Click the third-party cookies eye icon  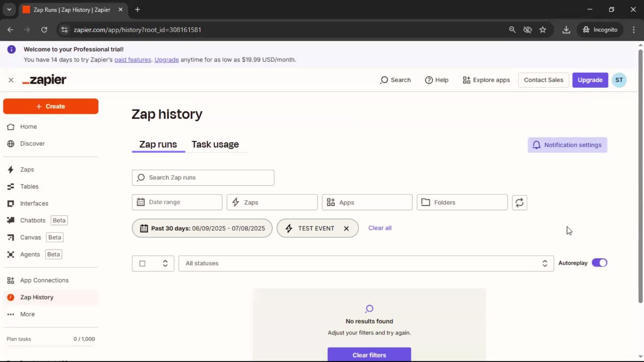tap(528, 30)
